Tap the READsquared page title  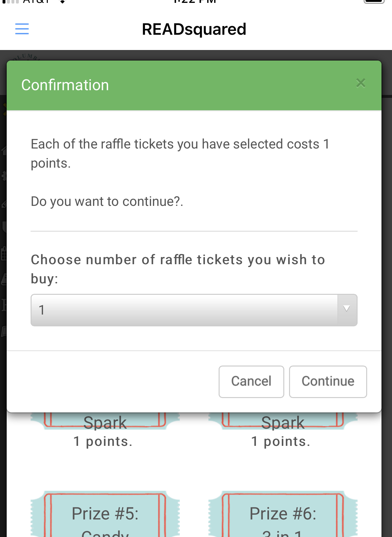point(194,29)
